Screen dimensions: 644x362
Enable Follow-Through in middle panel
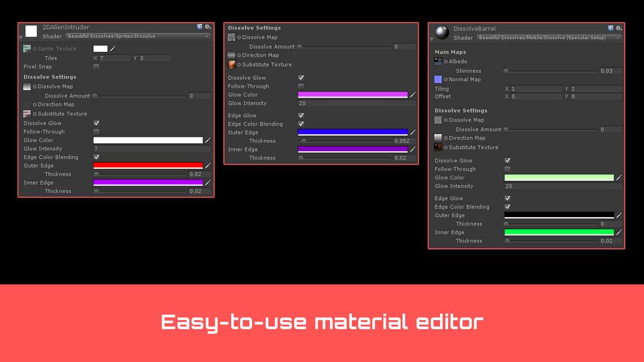point(301,86)
